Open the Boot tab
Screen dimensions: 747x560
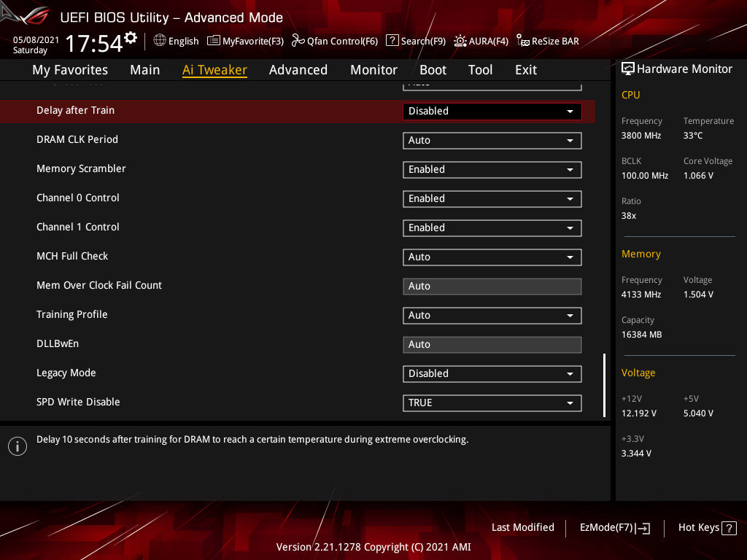coord(433,70)
